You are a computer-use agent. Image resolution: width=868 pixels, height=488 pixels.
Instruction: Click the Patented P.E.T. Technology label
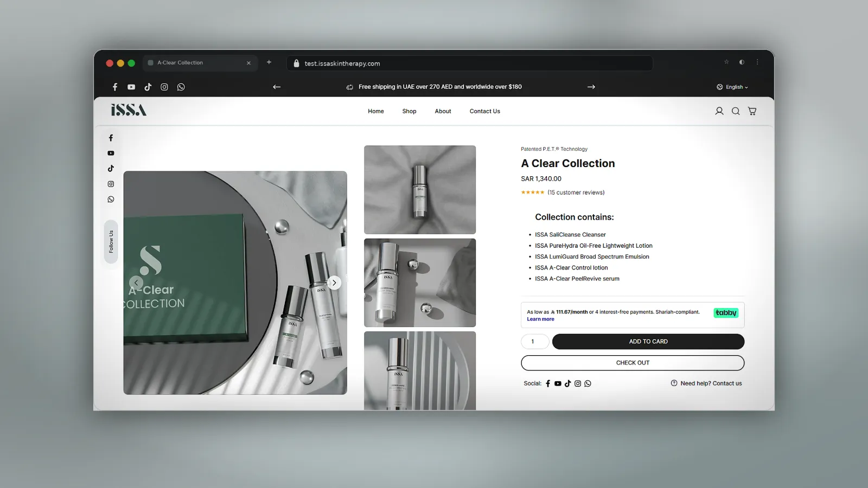click(554, 149)
